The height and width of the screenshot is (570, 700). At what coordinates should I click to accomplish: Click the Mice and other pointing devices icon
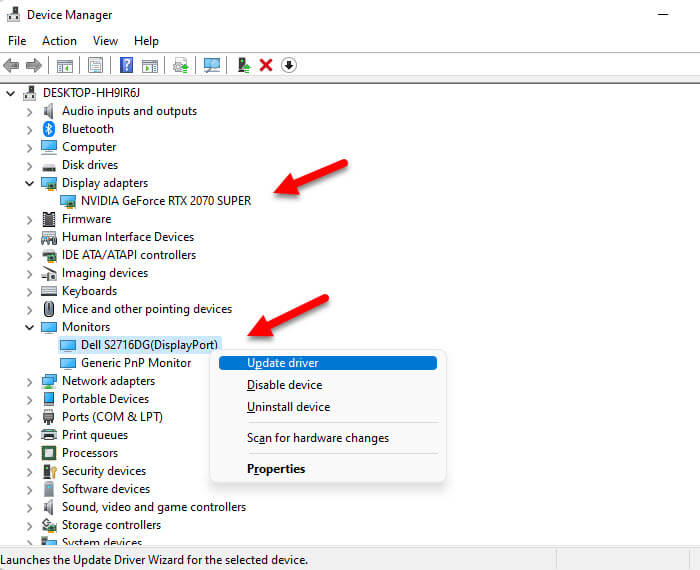(49, 309)
